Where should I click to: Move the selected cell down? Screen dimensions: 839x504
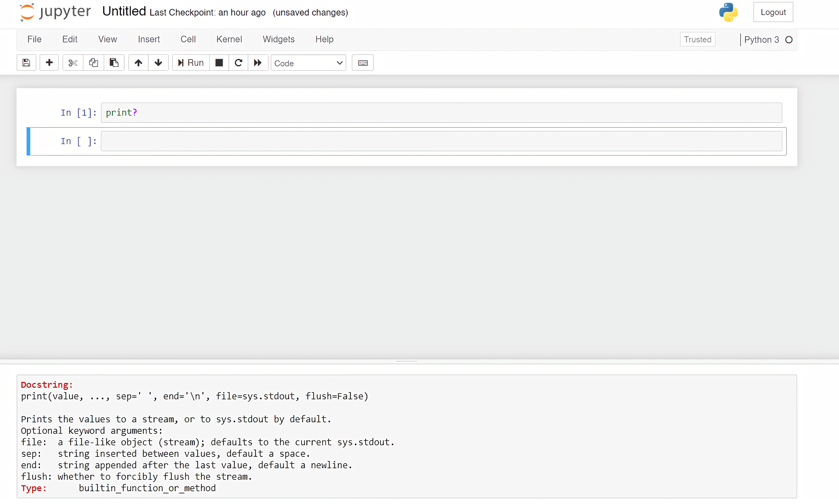158,63
